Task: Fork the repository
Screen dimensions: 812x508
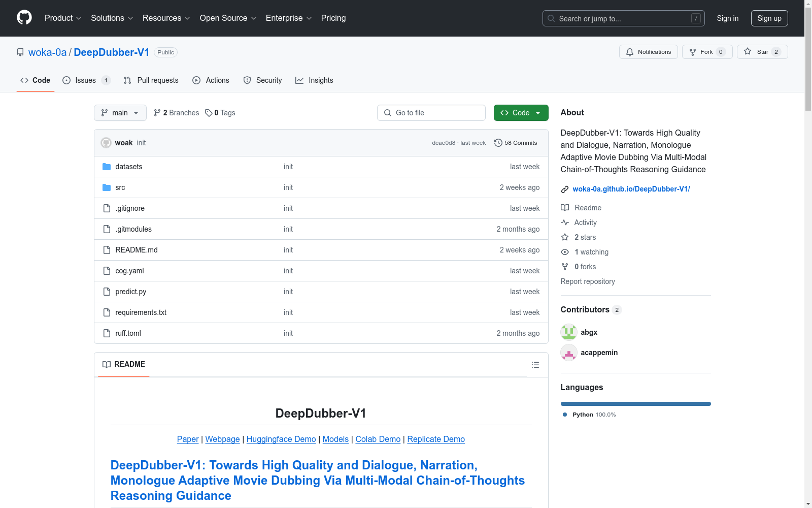Action: pyautogui.click(x=707, y=52)
